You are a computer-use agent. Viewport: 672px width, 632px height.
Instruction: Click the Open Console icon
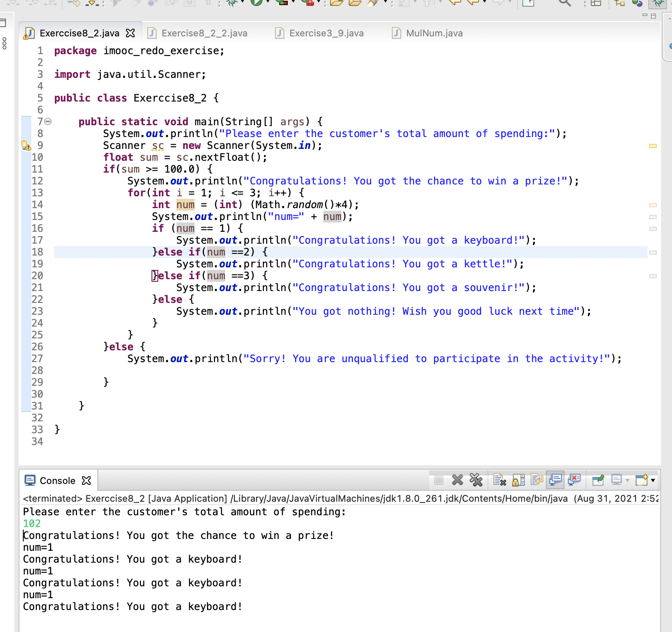[x=642, y=480]
